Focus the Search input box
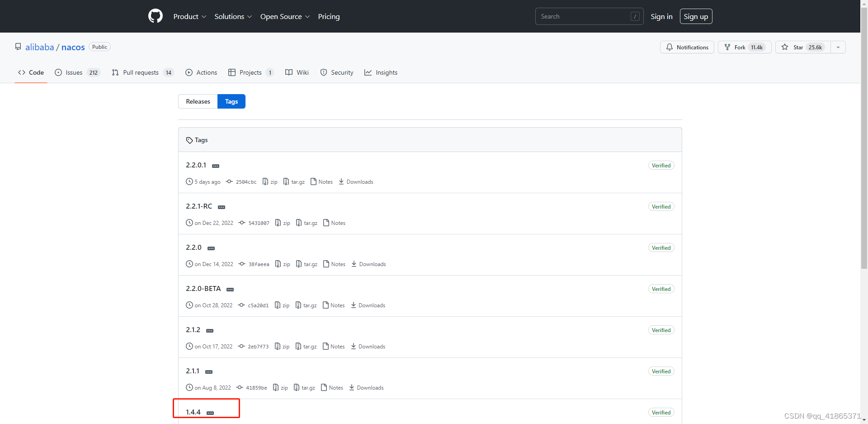This screenshot has height=424, width=868. (589, 16)
